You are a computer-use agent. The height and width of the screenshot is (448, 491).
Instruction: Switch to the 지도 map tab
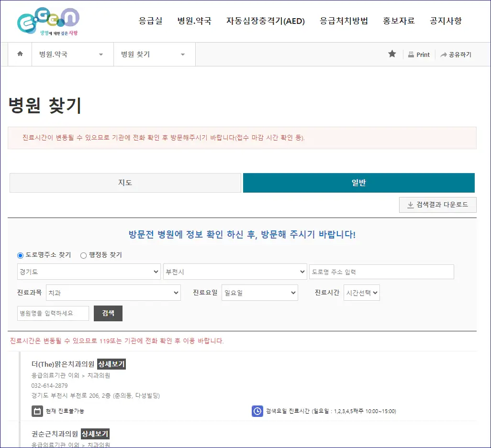coord(124,183)
